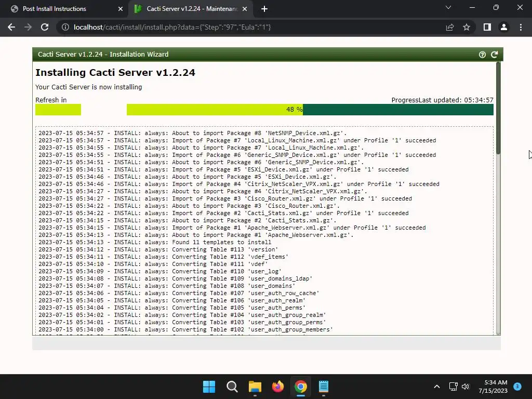Go back to previous page
The height and width of the screenshot is (399, 532).
point(11,27)
